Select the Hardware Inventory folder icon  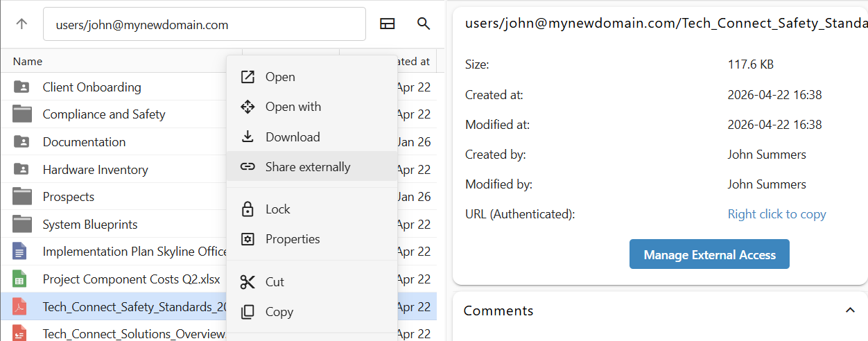tap(22, 170)
